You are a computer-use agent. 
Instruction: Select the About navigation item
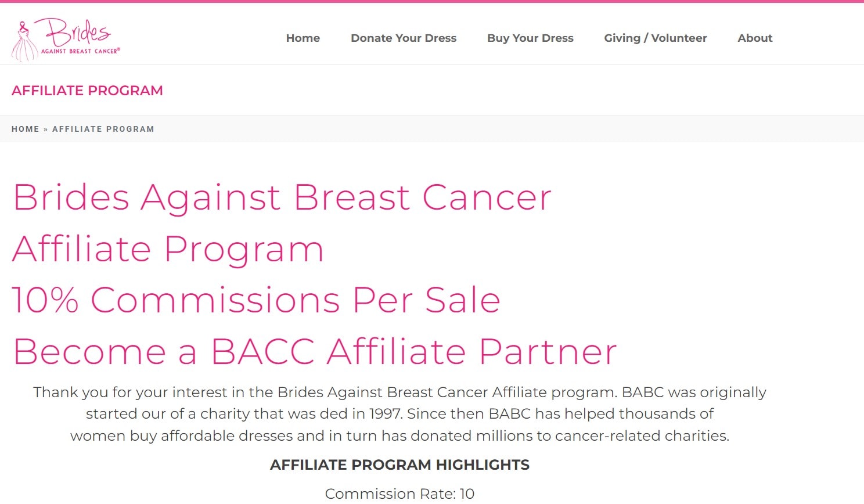(x=755, y=38)
